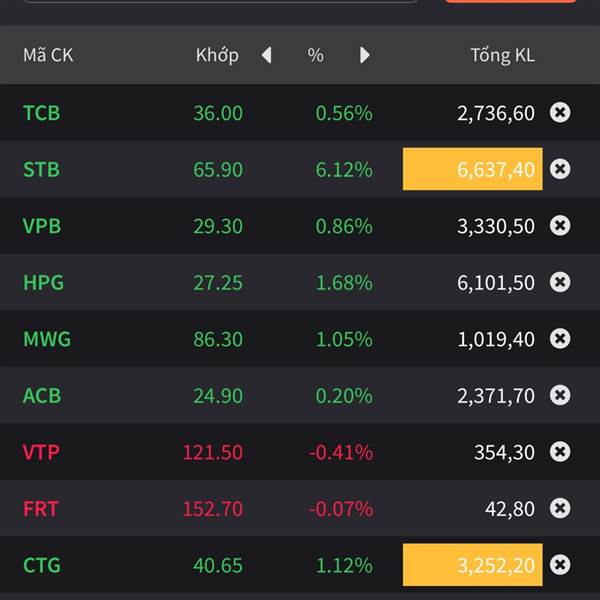Click highlighted CTG volume 3,252,20 cell
This screenshot has height=600, width=600.
click(x=472, y=565)
